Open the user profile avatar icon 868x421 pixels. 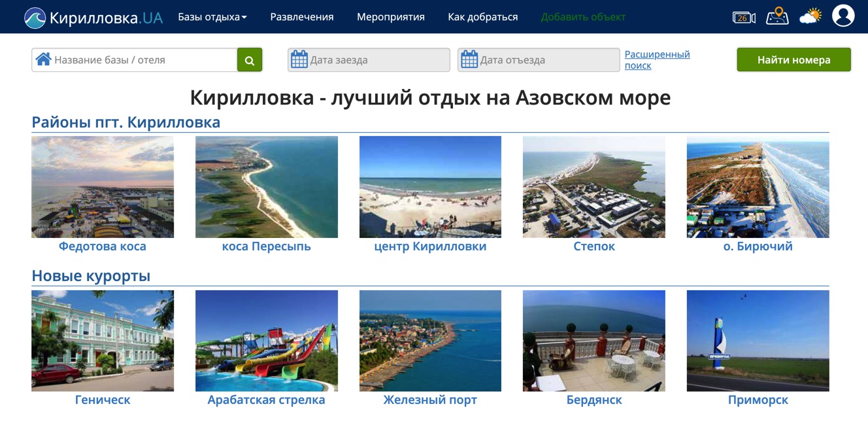click(x=843, y=16)
